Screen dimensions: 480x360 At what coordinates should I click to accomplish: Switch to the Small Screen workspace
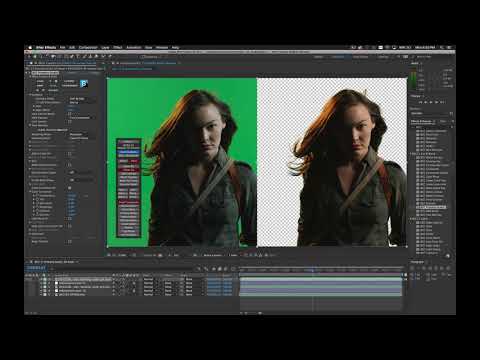[361, 57]
